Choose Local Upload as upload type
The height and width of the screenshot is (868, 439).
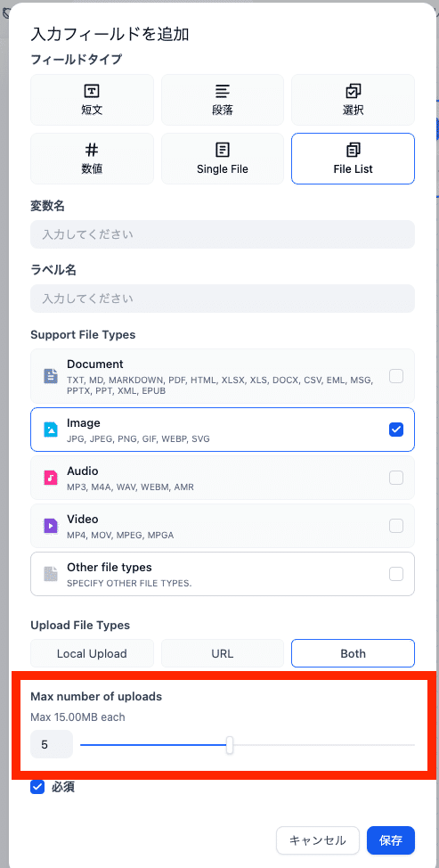point(92,653)
